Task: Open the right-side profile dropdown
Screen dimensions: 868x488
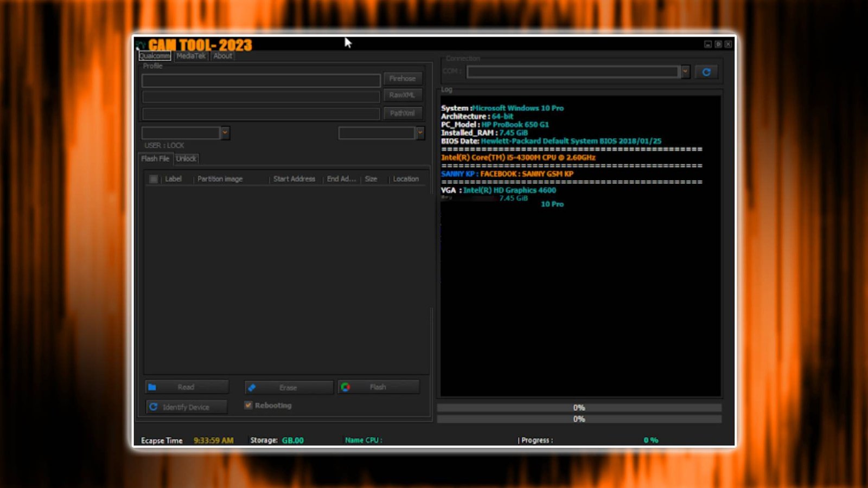Action: tap(420, 132)
